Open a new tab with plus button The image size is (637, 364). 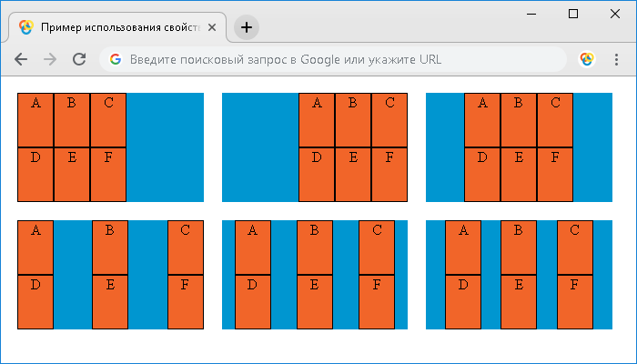point(247,27)
